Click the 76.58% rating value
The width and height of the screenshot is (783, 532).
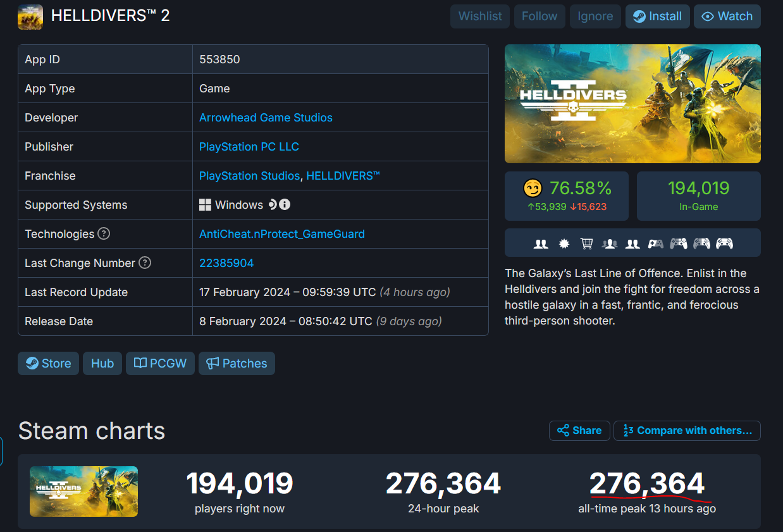click(x=581, y=188)
